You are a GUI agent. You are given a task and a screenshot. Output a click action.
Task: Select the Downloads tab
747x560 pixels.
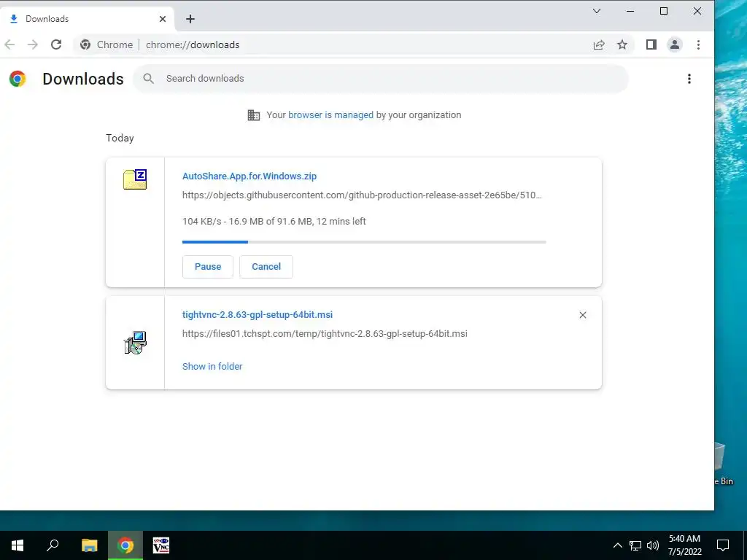pyautogui.click(x=88, y=19)
